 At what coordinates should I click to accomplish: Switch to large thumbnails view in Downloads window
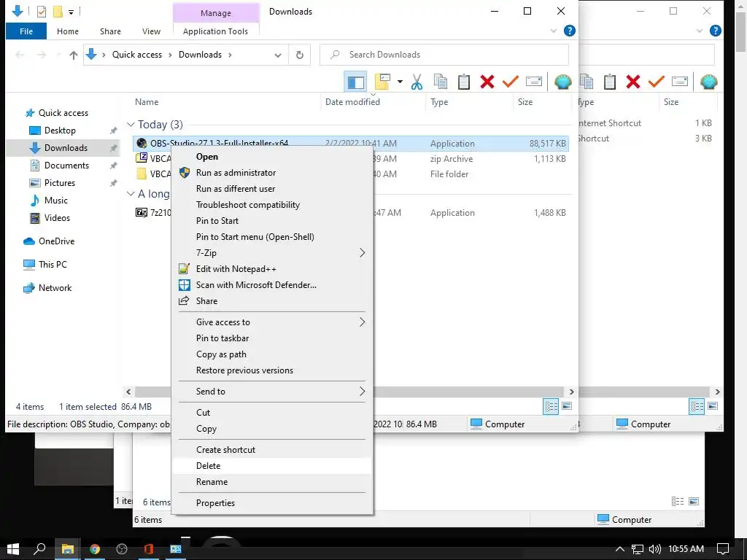[567, 407]
